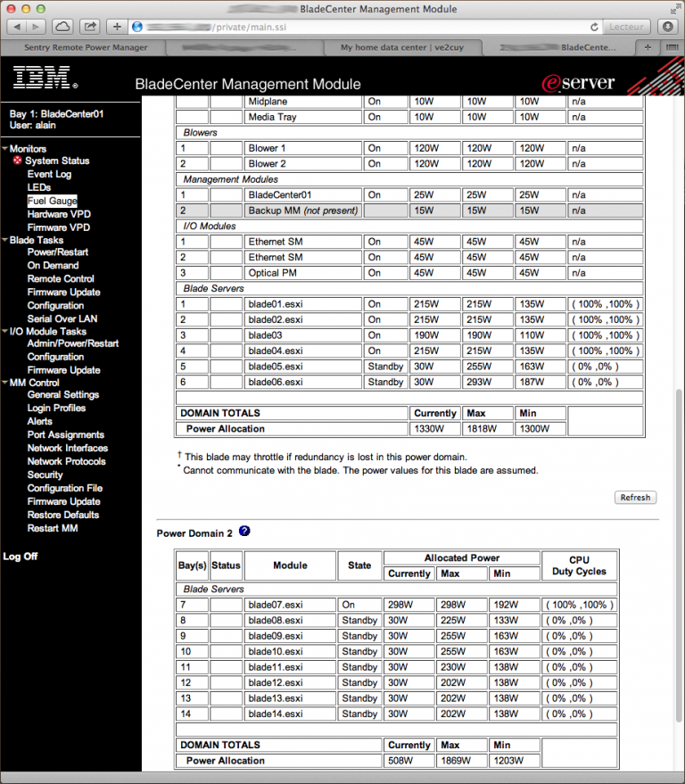The height and width of the screenshot is (784, 685).
Task: Click the iCloud tabs toolbar icon
Action: [62, 27]
